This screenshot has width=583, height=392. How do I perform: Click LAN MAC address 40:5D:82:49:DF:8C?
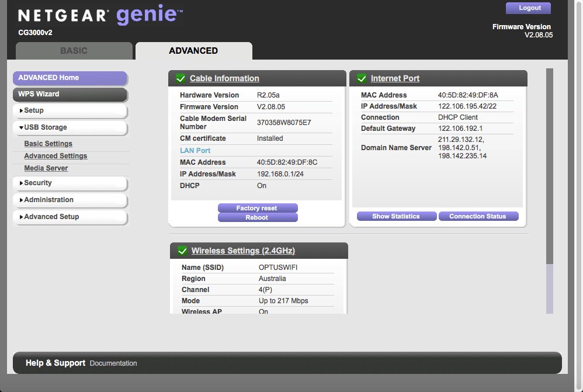pos(287,162)
